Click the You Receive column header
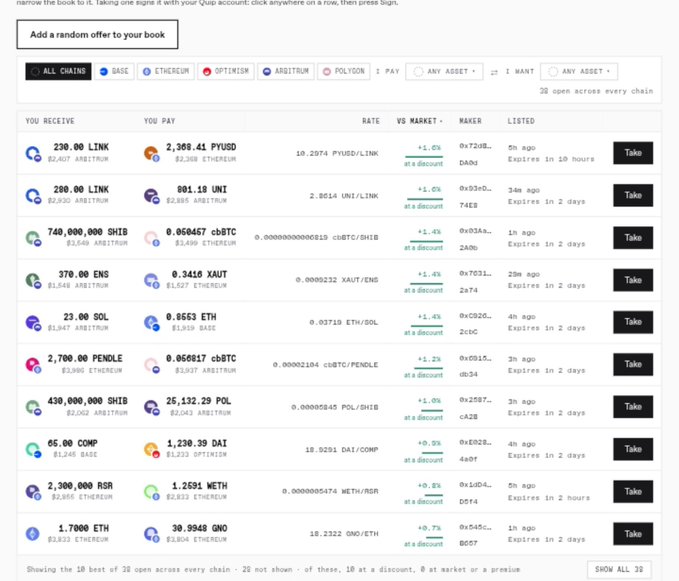 [x=50, y=121]
